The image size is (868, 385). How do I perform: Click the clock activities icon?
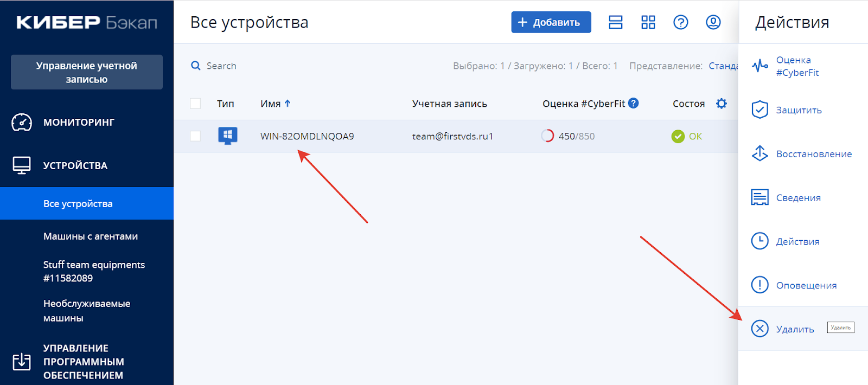tap(759, 241)
